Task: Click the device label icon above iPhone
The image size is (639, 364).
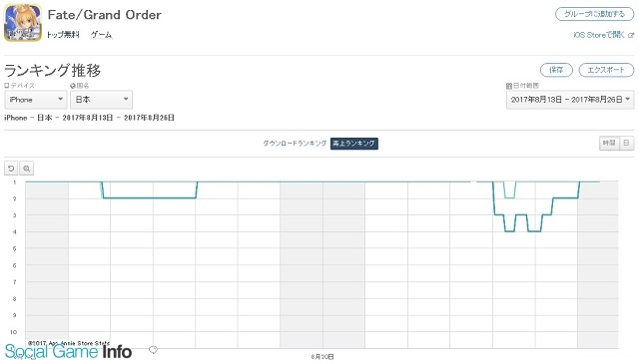Action: pyautogui.click(x=7, y=86)
